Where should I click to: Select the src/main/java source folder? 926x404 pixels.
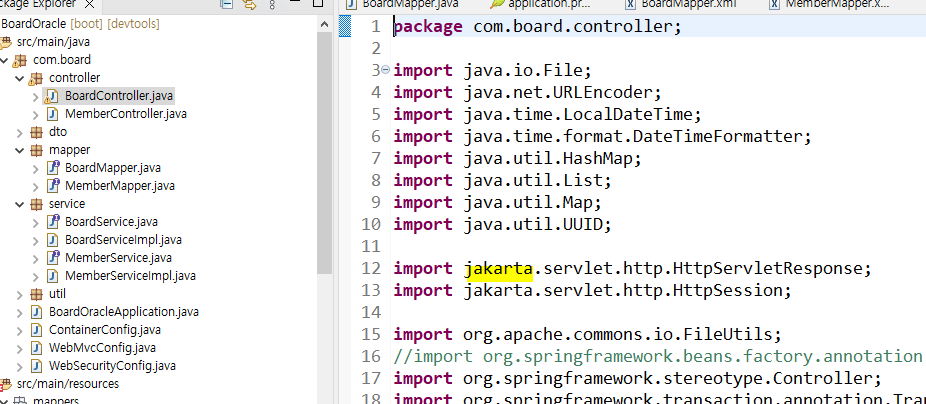(53, 42)
